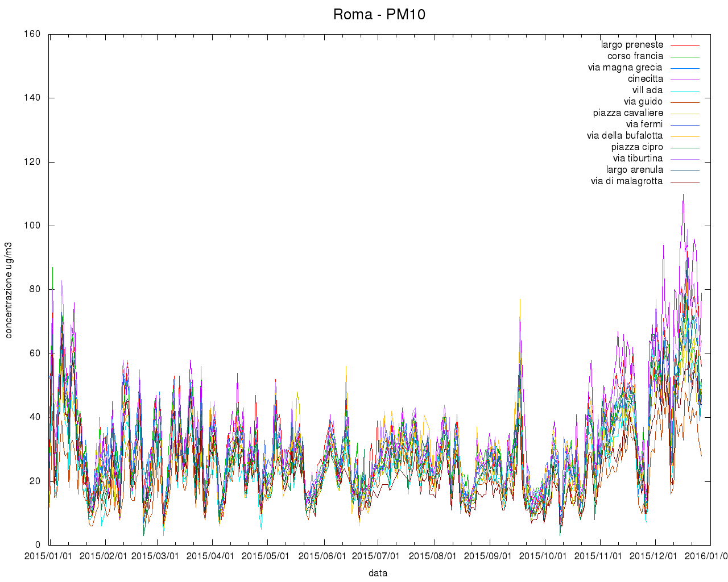
Task: Click the y-axis tick label 120
Action: 32,162
